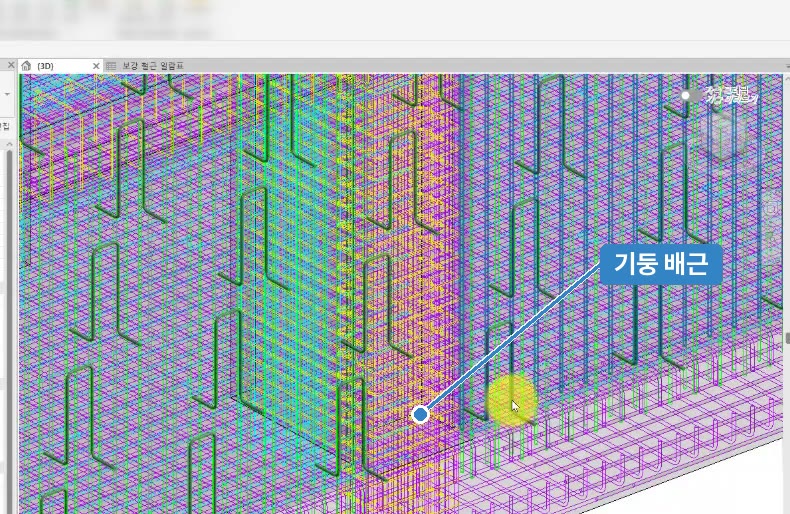Click the 3D view's vertical scrollbar thumb
Image resolution: width=790 pixels, height=514 pixels.
click(787, 338)
